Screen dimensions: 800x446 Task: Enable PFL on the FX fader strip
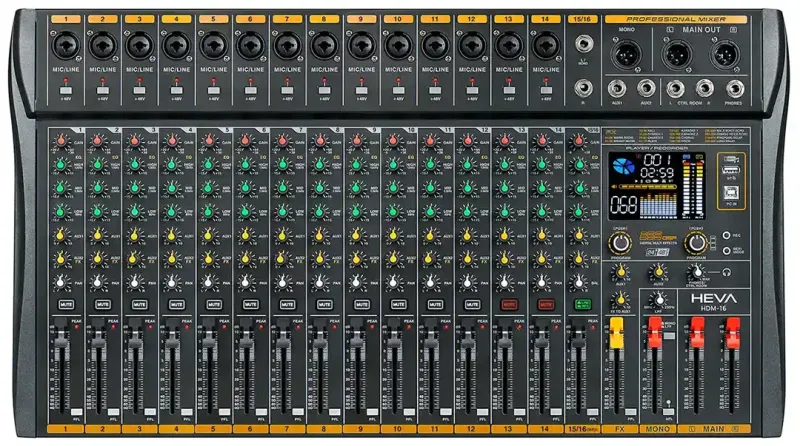(x=631, y=412)
